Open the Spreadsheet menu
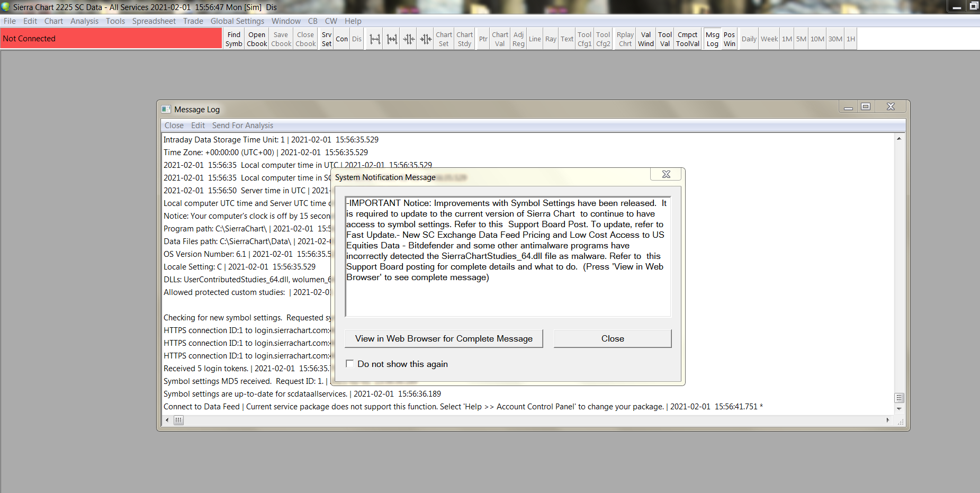This screenshot has width=980, height=493. click(154, 21)
